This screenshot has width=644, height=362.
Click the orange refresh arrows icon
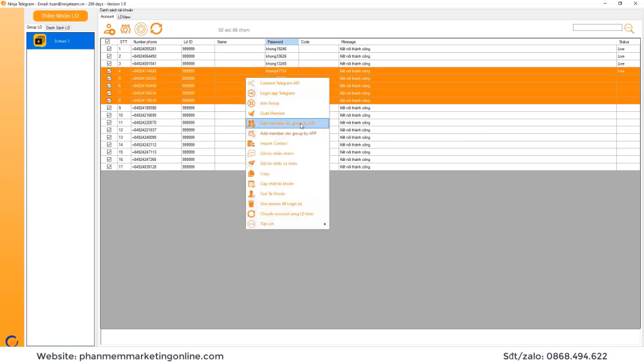157,29
